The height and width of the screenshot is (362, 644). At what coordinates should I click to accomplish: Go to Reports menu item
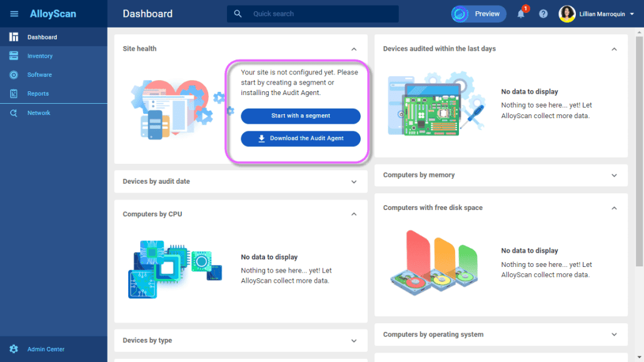[54, 94]
